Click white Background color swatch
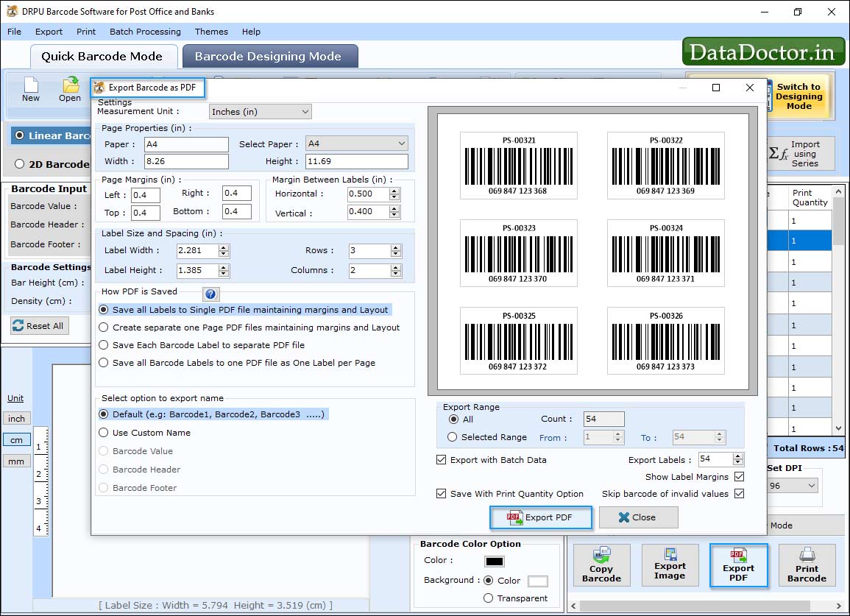 (x=538, y=581)
